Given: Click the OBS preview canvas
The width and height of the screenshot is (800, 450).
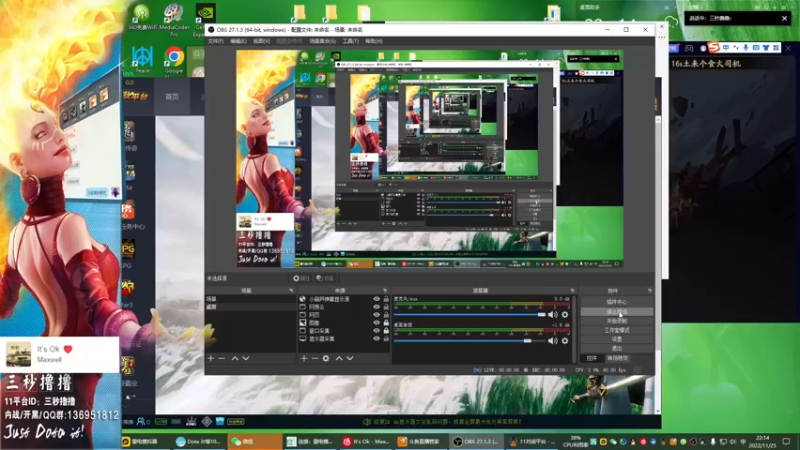Looking at the screenshot, I should pyautogui.click(x=429, y=159).
